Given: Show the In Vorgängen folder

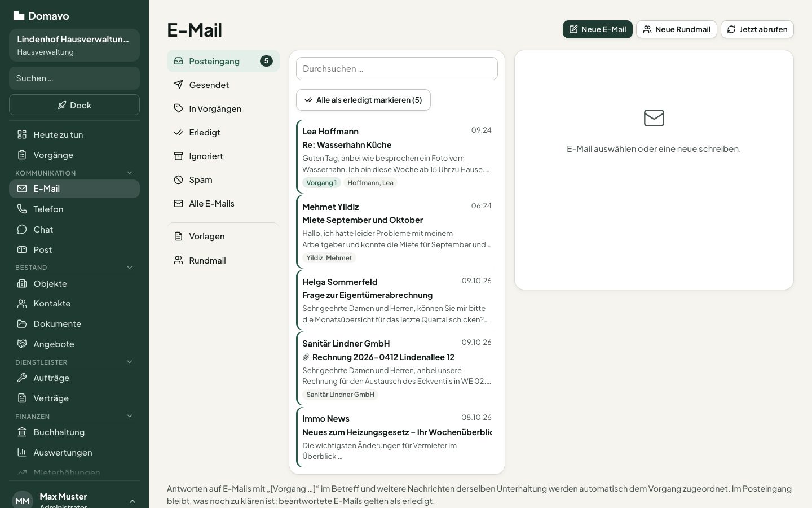Looking at the screenshot, I should pos(223,108).
